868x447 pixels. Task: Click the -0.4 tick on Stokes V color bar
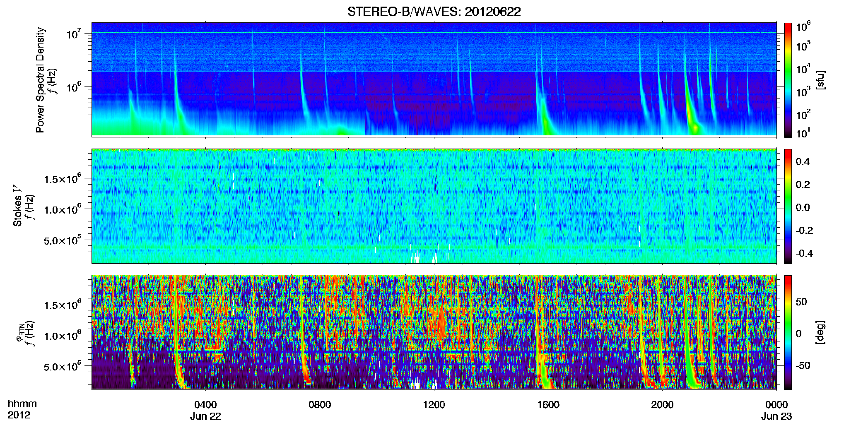804,253
